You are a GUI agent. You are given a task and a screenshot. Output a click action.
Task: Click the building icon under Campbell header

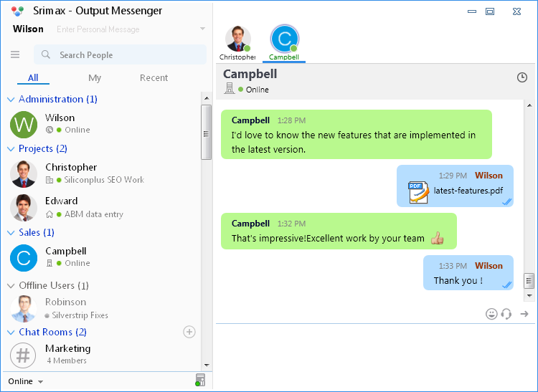pyautogui.click(x=230, y=88)
